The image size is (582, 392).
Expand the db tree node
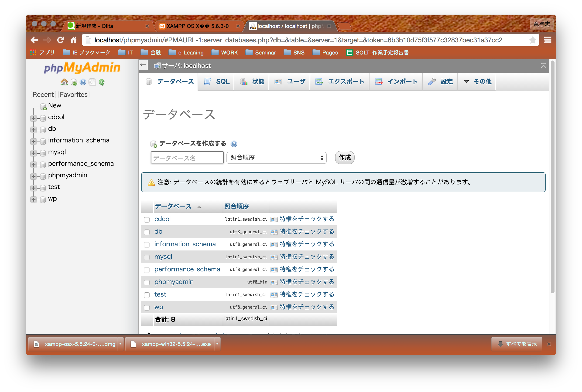click(x=33, y=129)
